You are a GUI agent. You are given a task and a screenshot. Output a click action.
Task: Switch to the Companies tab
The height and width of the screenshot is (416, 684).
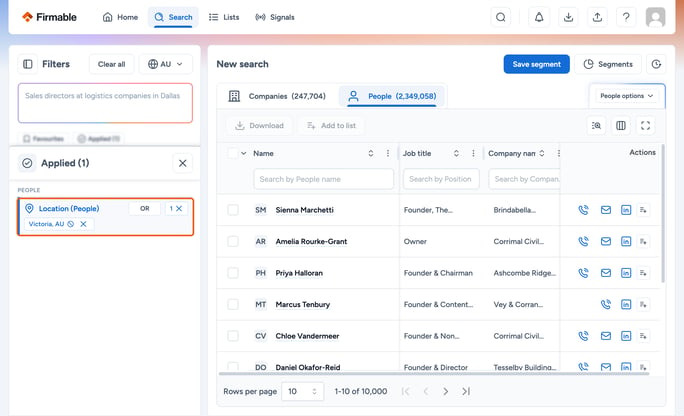click(277, 96)
